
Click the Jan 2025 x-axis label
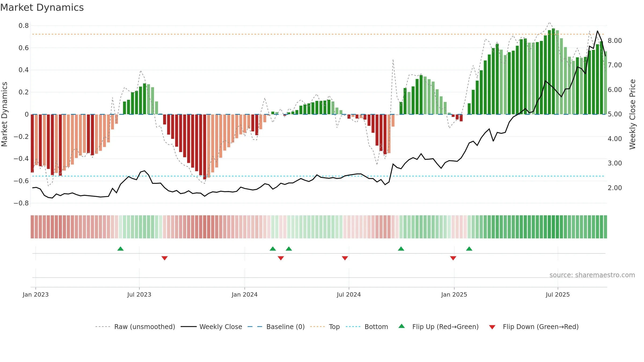coord(454,294)
